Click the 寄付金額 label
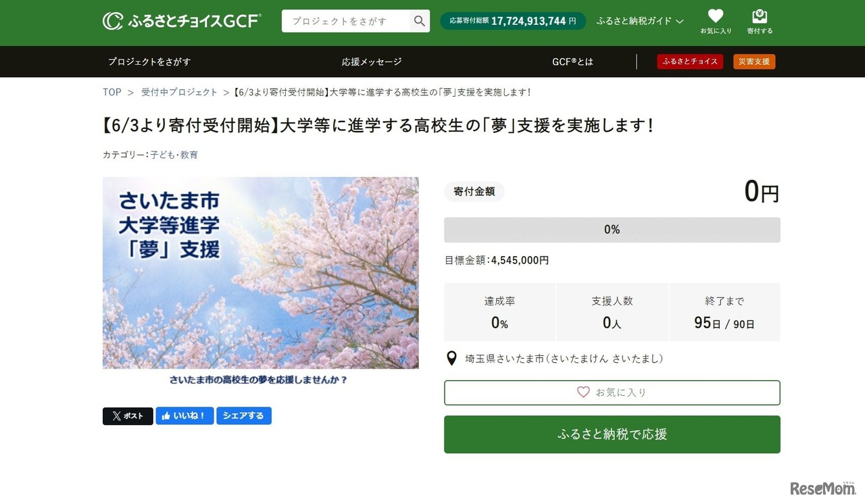This screenshot has width=865, height=504. coord(474,192)
